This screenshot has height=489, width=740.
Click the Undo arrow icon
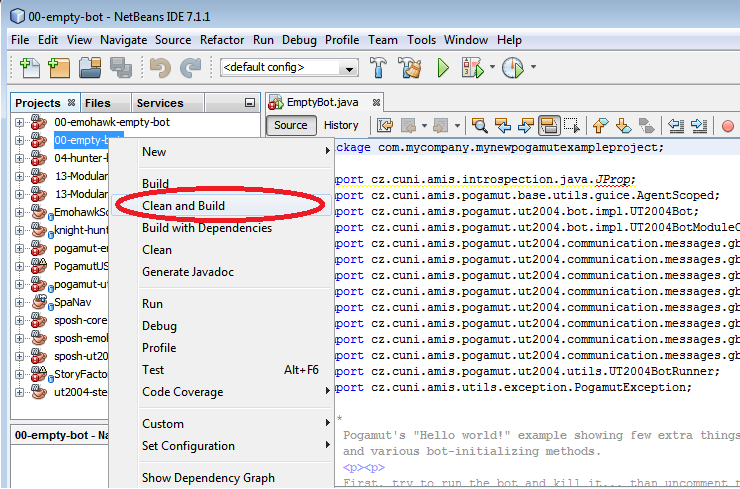pyautogui.click(x=160, y=68)
